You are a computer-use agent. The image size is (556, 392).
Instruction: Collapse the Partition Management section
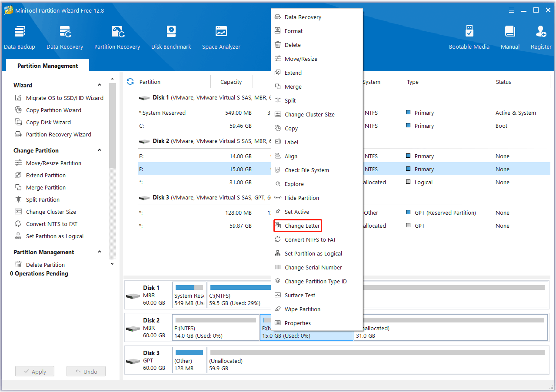coord(99,252)
